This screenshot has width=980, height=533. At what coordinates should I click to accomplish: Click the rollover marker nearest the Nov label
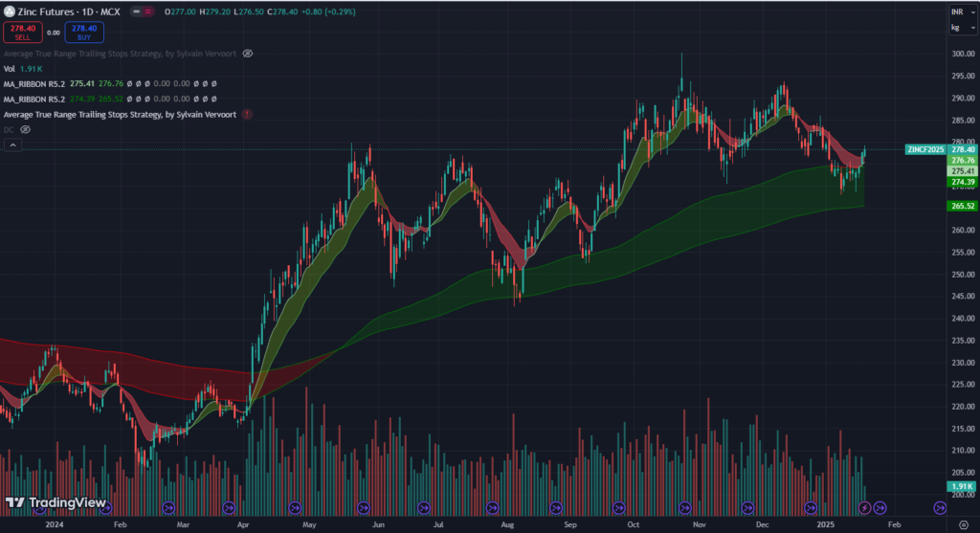(x=685, y=508)
